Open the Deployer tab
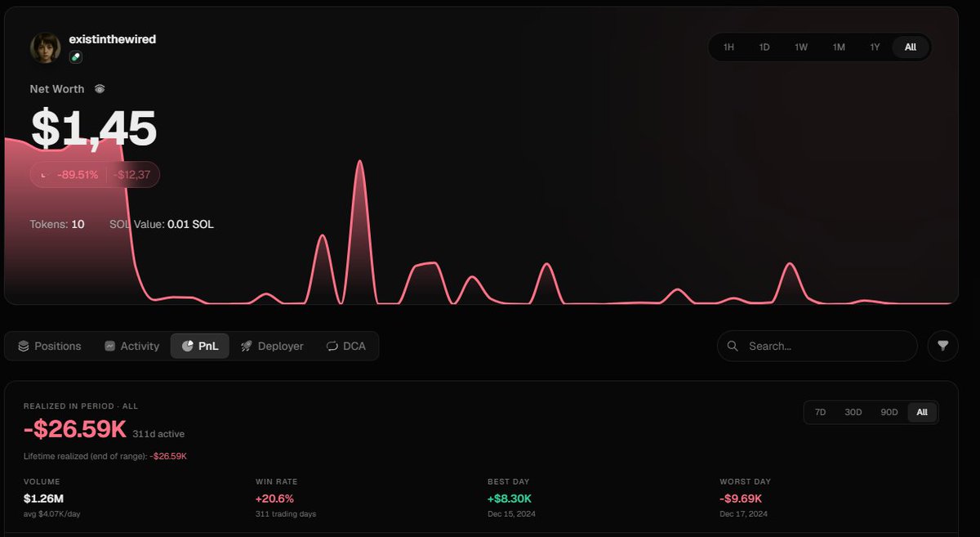This screenshot has height=537, width=980. (272, 347)
